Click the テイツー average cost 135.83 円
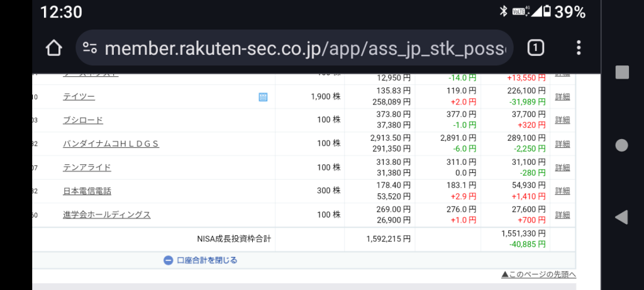644x290 pixels. (393, 91)
